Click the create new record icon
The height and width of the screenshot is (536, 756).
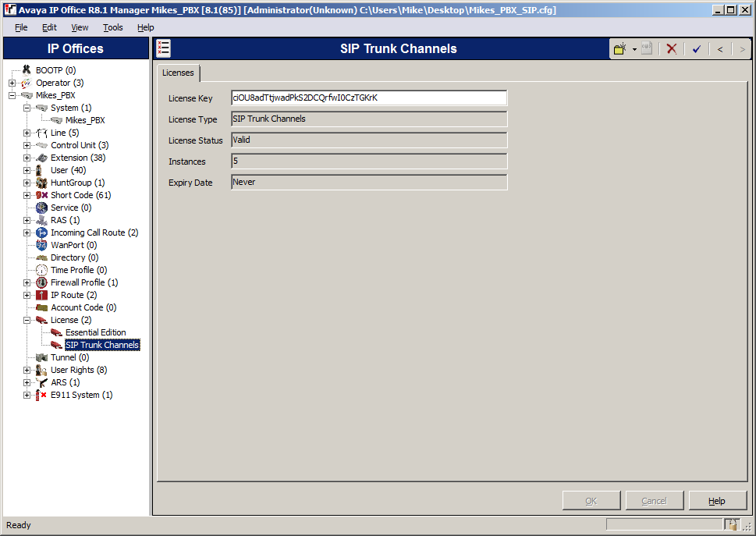click(x=620, y=48)
